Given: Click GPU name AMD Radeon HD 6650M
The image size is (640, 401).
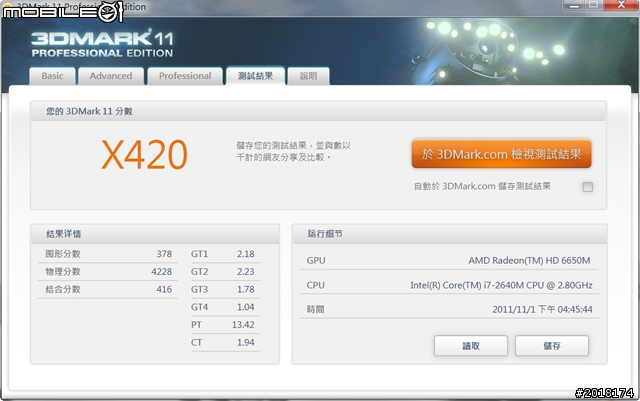Looking at the screenshot, I should pyautogui.click(x=529, y=261).
